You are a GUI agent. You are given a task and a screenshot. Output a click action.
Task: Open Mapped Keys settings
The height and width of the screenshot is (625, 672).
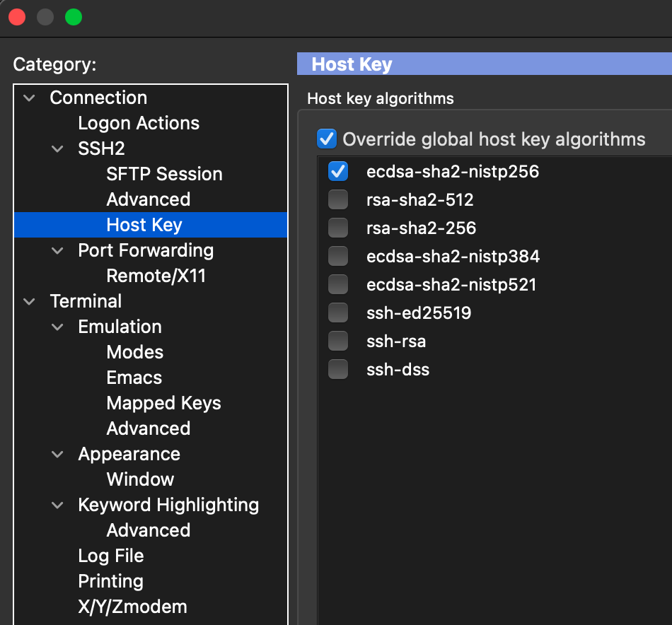point(163,403)
